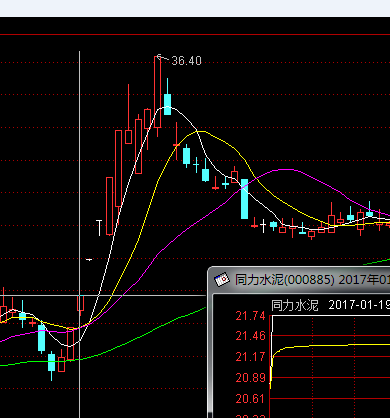Click the 21.46 price label in the popup
The height and width of the screenshot is (418, 390).
click(x=250, y=336)
